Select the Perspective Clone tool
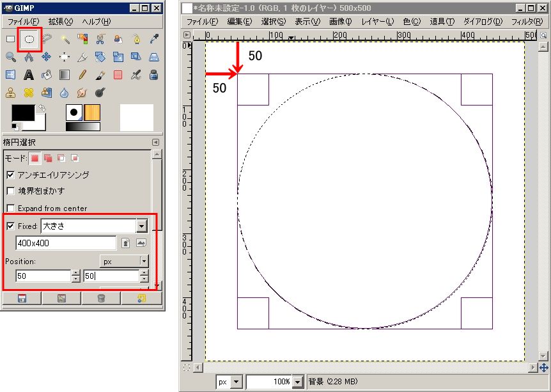This screenshot has height=392, width=551. 47,93
